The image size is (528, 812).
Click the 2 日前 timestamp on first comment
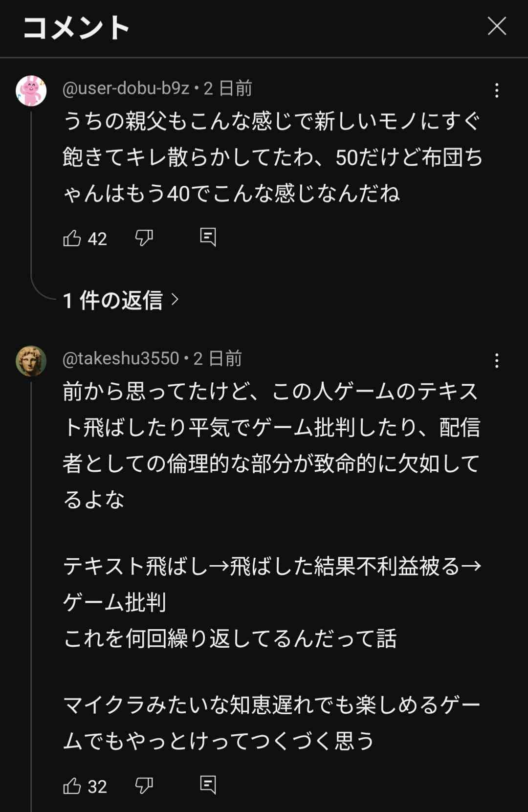[228, 88]
